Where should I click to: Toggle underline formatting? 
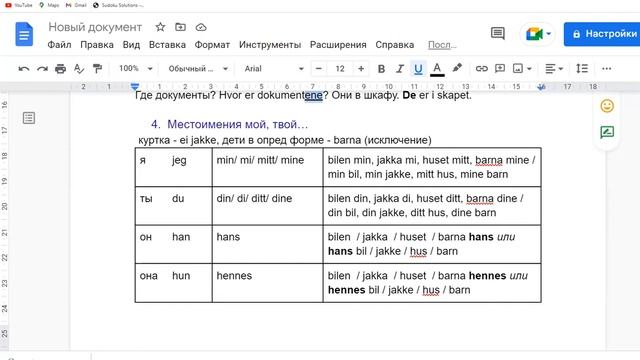(418, 69)
